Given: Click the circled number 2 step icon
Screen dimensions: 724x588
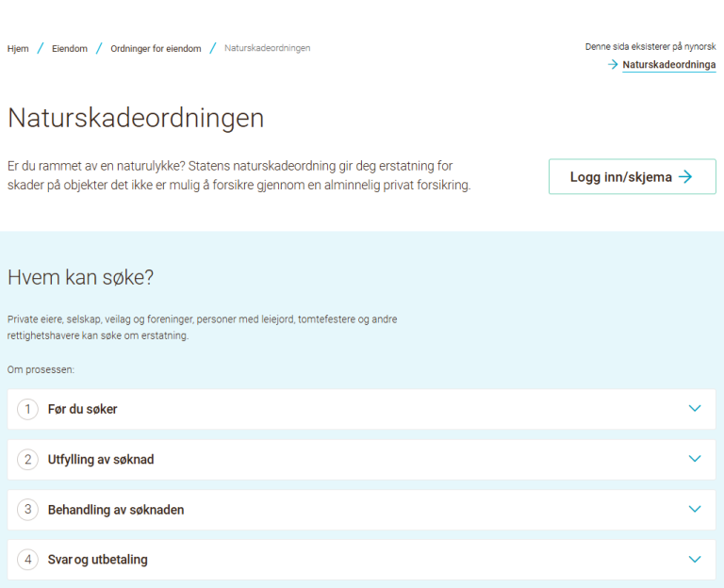Looking at the screenshot, I should pyautogui.click(x=28, y=460).
